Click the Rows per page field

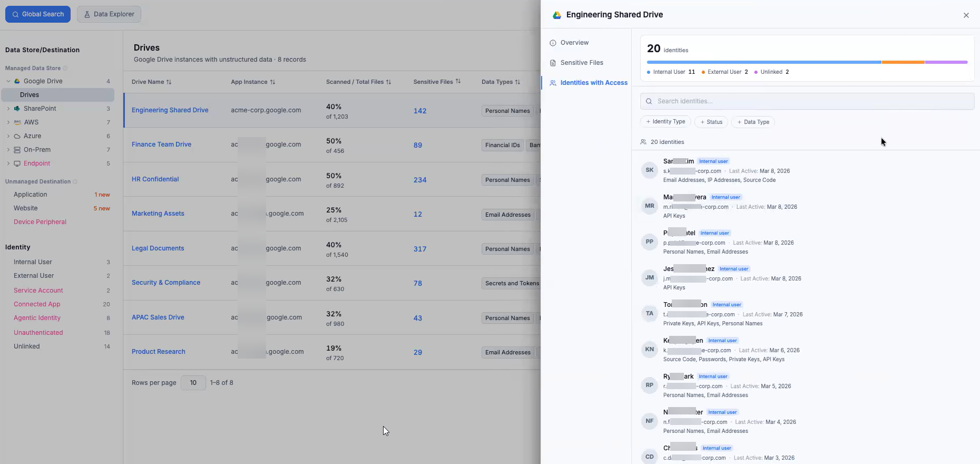click(x=193, y=383)
